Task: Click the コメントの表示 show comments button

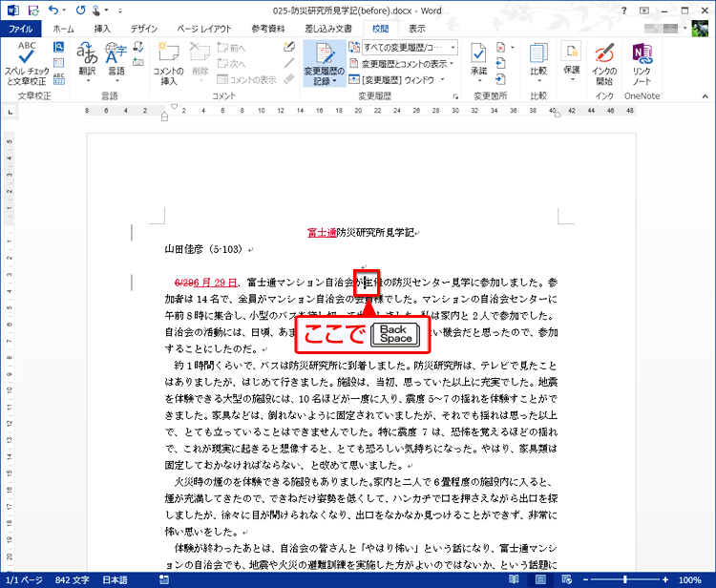Action: pos(246,79)
